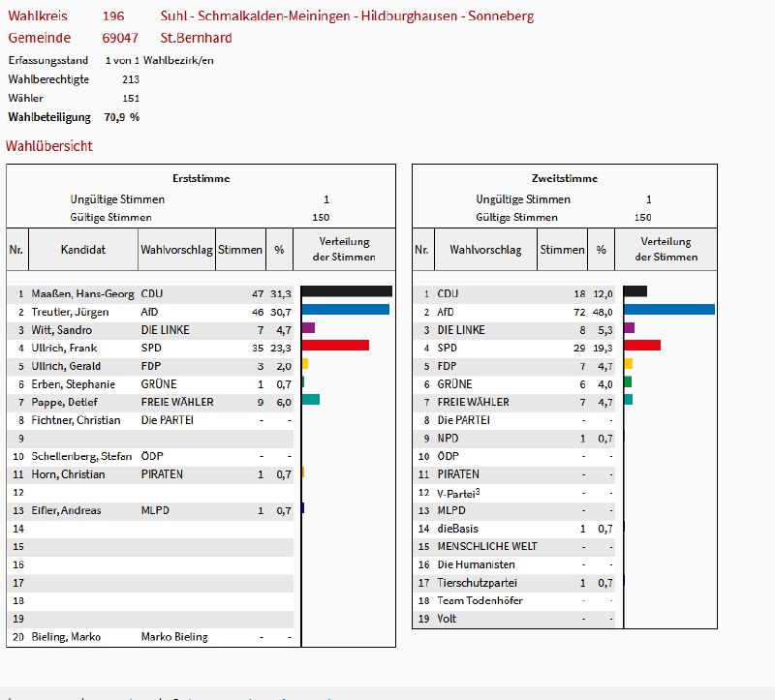Click "CDU" in the Zweitstimme table
This screenshot has width=775, height=700.
point(448,294)
